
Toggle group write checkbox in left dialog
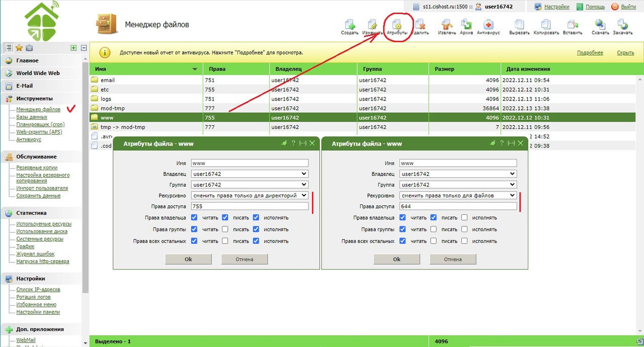tap(225, 229)
